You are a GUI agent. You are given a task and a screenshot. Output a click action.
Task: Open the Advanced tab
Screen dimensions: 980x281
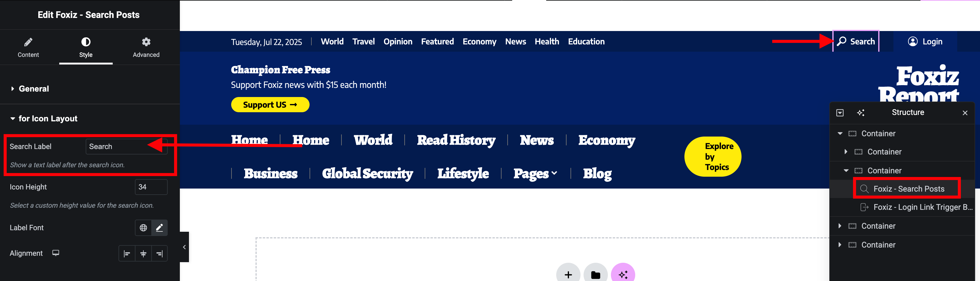pyautogui.click(x=146, y=48)
